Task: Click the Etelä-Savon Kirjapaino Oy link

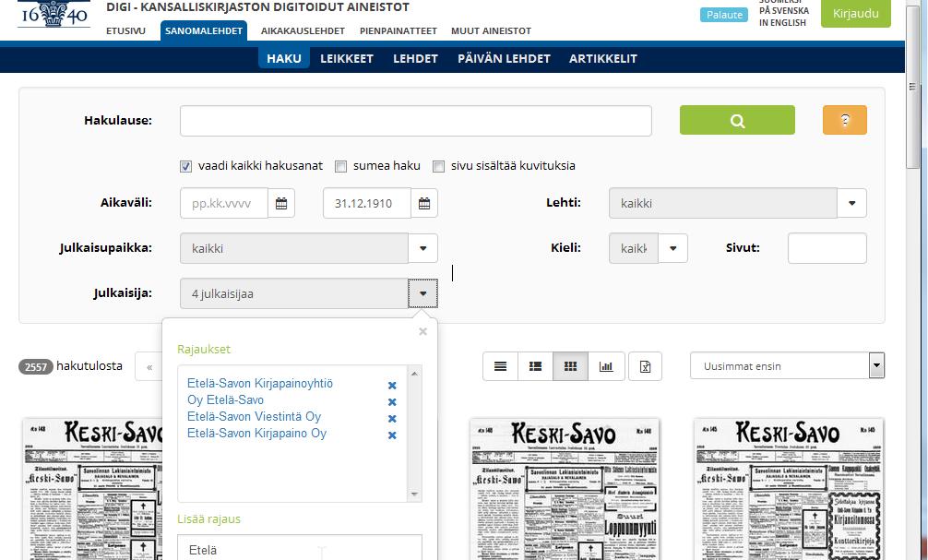Action: pyautogui.click(x=256, y=433)
